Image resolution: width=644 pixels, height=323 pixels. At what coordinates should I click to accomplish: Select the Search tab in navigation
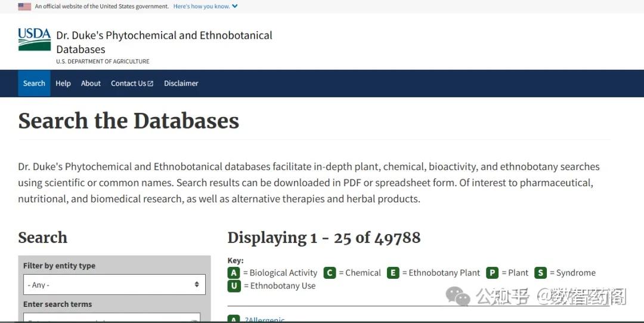coord(34,84)
